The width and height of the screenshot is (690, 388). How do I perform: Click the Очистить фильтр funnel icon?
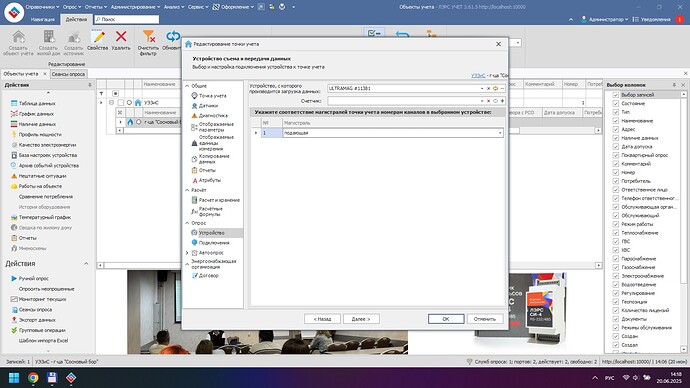pyautogui.click(x=149, y=36)
